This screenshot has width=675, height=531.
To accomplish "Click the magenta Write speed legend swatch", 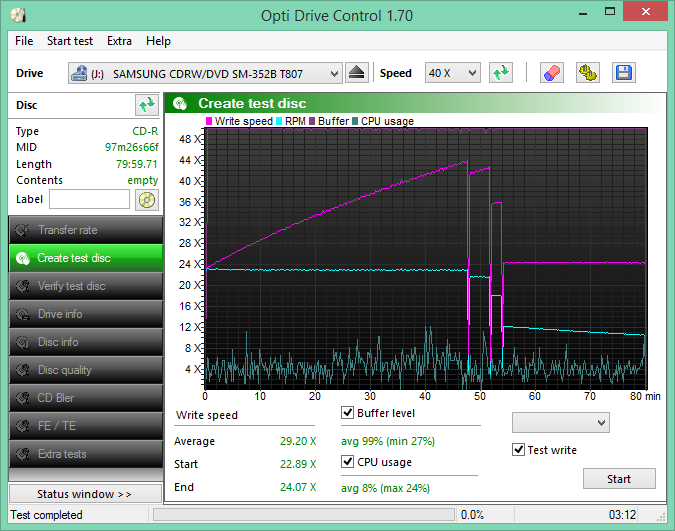I will click(209, 121).
